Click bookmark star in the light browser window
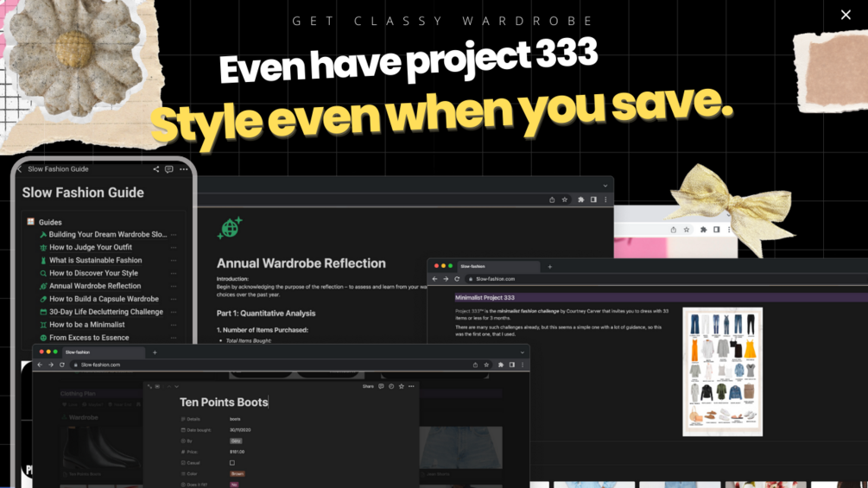This screenshot has width=868, height=488. (687, 230)
